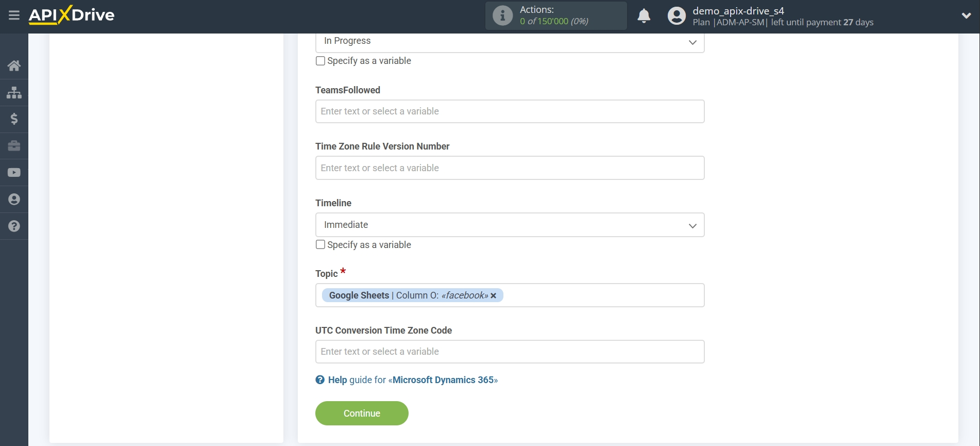Image resolution: width=980 pixels, height=446 pixels.
Task: Click the UTC Conversion Time Zone Code field
Action: [x=510, y=352]
